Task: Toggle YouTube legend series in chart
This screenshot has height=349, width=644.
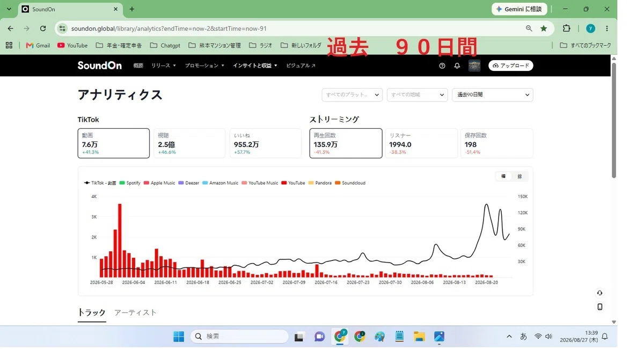Action: click(x=293, y=183)
